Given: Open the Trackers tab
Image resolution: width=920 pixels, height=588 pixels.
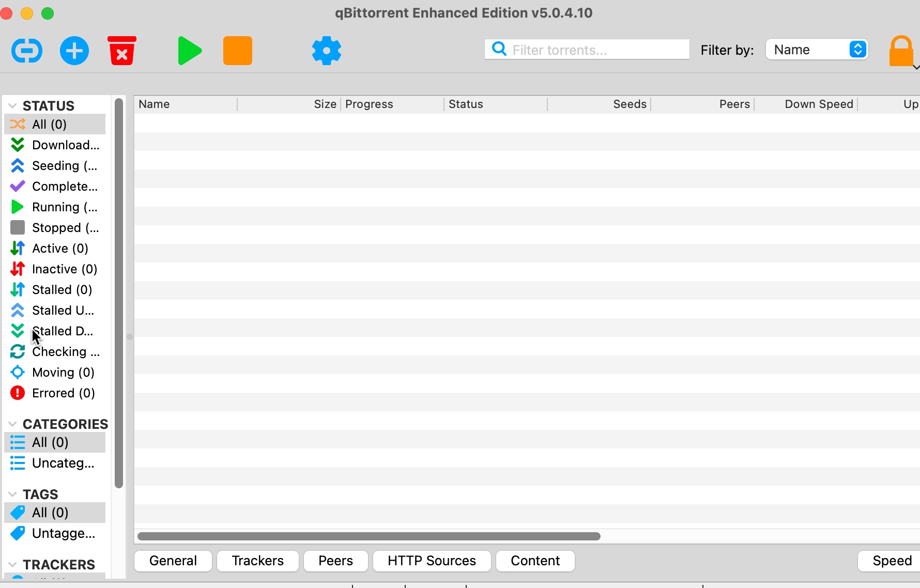Looking at the screenshot, I should coord(258,561).
